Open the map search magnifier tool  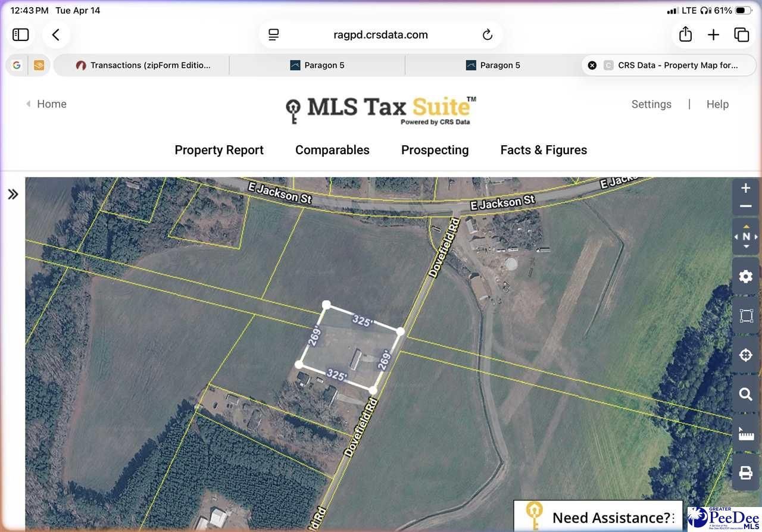tap(745, 394)
